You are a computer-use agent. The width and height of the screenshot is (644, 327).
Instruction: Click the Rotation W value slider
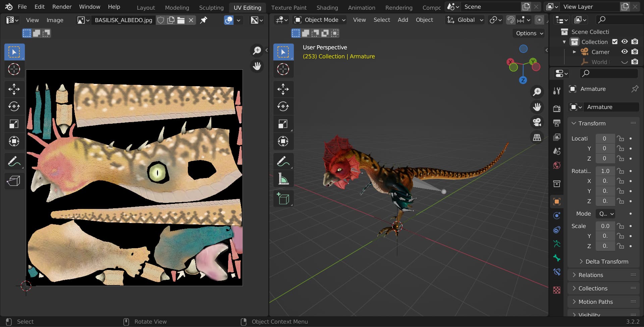605,171
